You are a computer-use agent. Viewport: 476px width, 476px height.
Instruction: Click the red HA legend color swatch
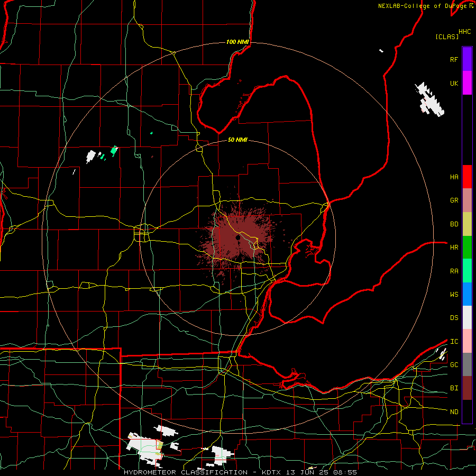(467, 177)
